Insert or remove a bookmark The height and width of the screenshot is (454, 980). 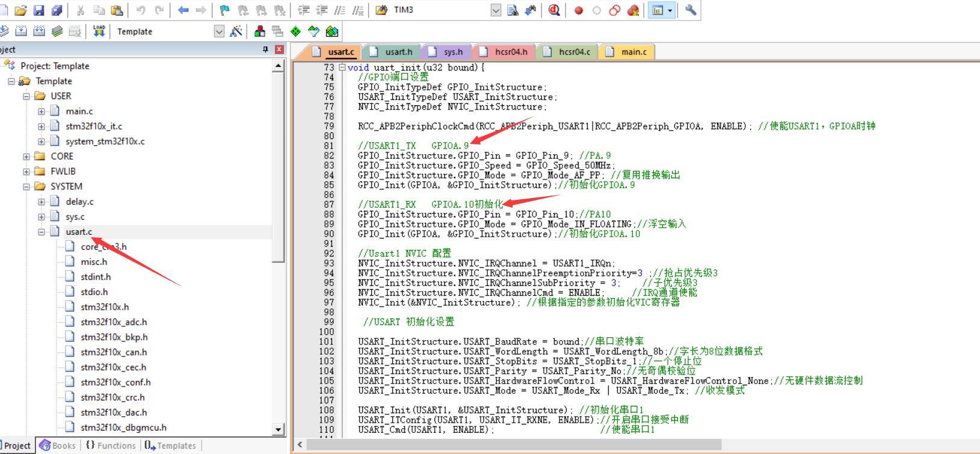tap(225, 10)
